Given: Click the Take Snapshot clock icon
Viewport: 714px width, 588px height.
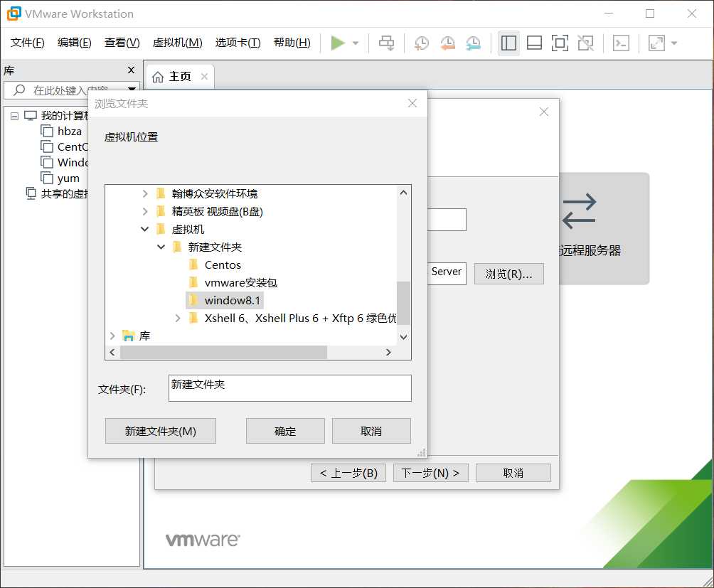Looking at the screenshot, I should coord(422,43).
